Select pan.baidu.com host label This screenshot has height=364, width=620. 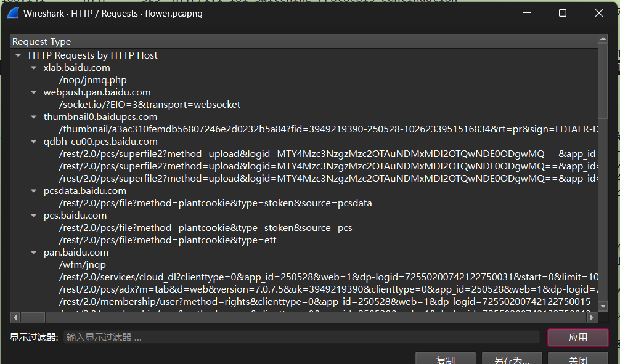(76, 253)
